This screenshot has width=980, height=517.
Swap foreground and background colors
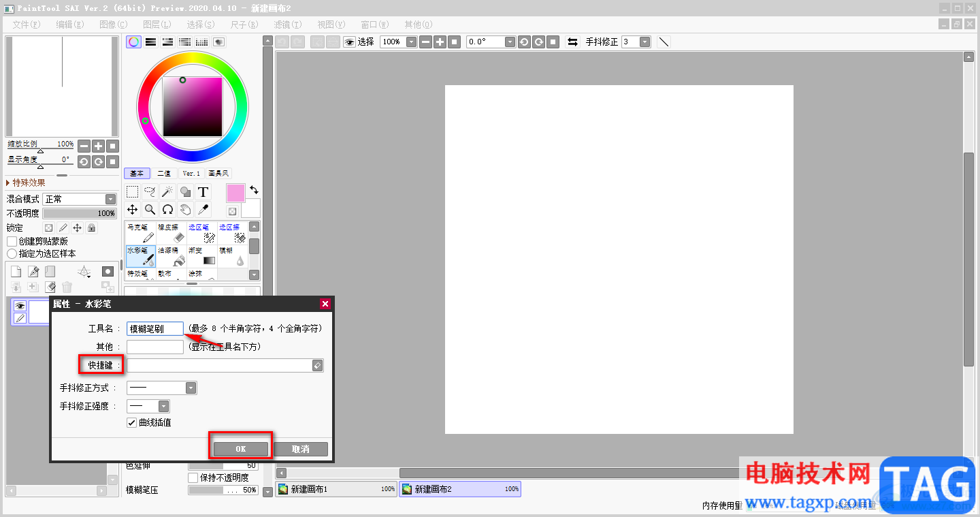click(254, 189)
